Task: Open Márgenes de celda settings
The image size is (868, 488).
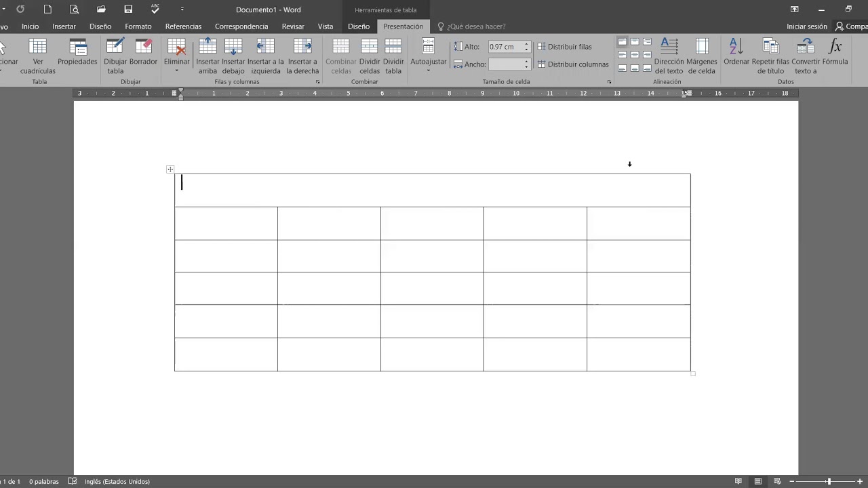Action: tap(702, 56)
